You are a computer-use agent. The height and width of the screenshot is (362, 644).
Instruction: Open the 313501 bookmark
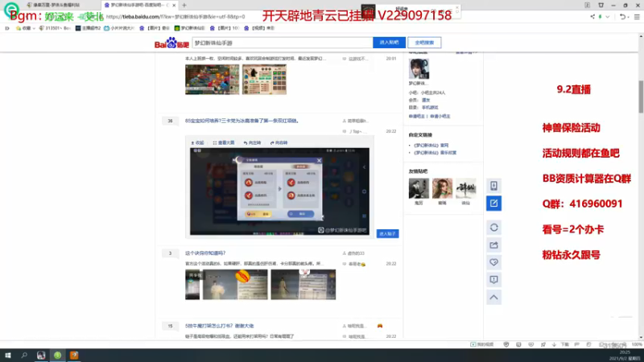pos(55,28)
